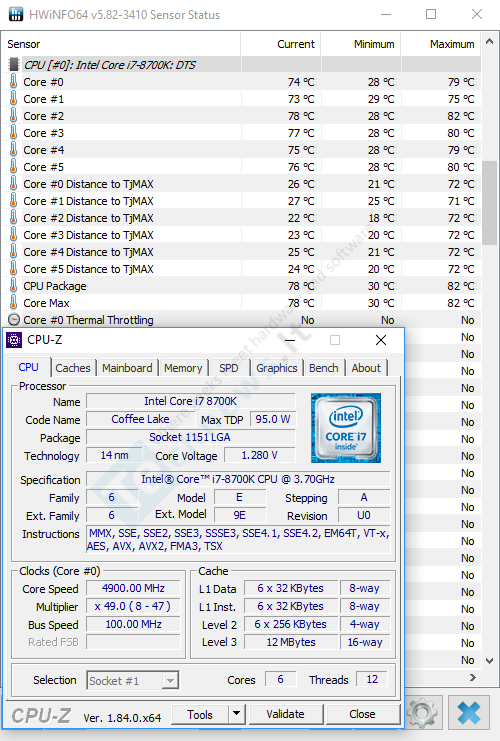Viewport: 500px width, 741px height.
Task: Click clock icon beside Core #0 Thermal Throttling
Action: coord(14,320)
